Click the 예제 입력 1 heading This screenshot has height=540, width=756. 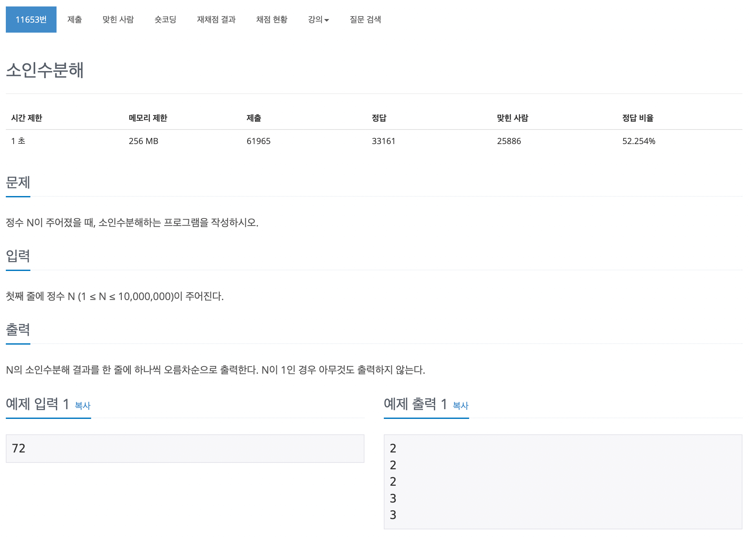[x=37, y=404]
